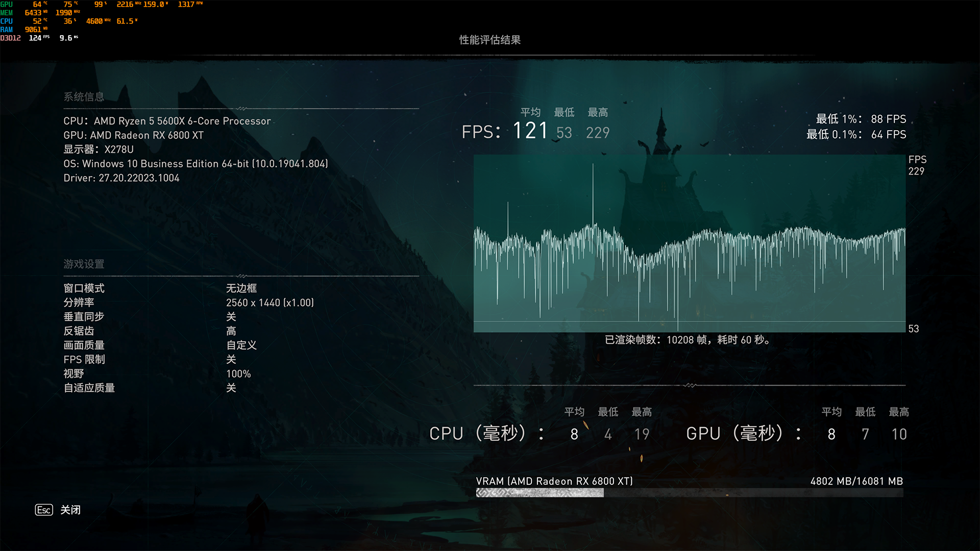Click the 最低 1%: 88 FPS reading
Image resolution: width=980 pixels, height=551 pixels.
[861, 119]
